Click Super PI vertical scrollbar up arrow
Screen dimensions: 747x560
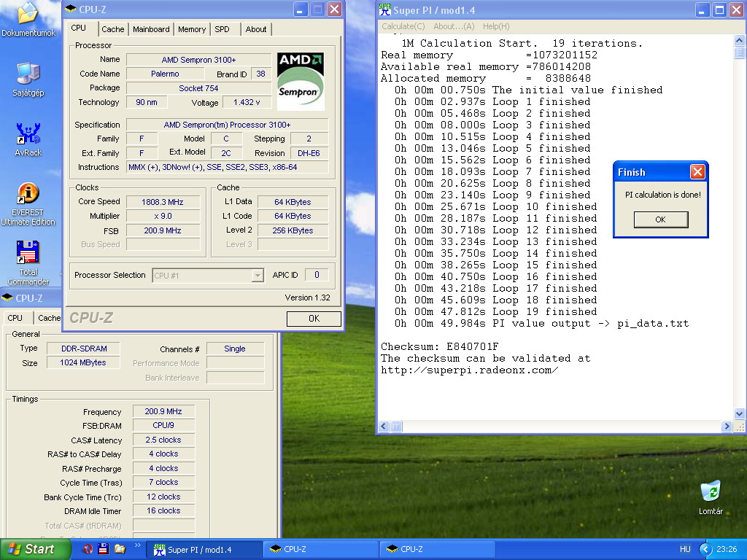tap(740, 41)
